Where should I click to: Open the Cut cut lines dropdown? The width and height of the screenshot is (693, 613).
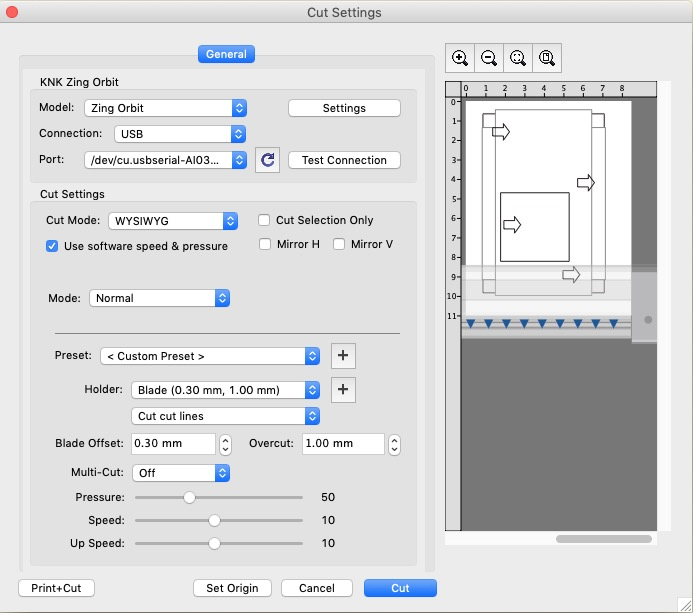tap(225, 416)
